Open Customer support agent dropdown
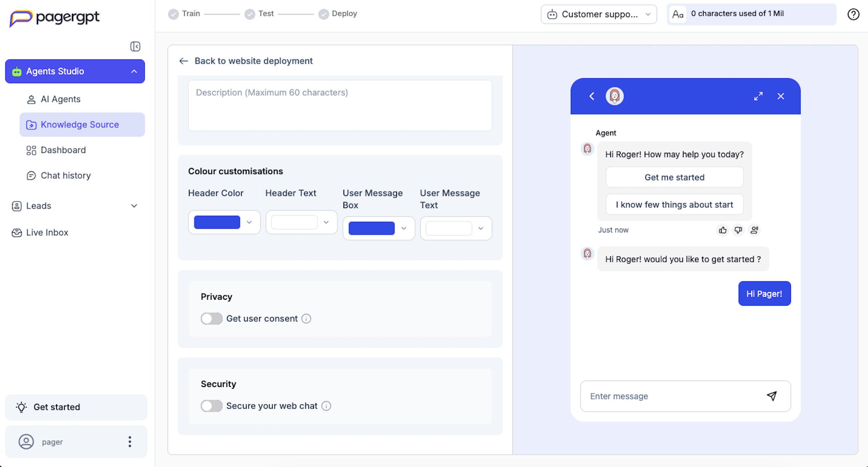This screenshot has height=467, width=868. [x=599, y=14]
